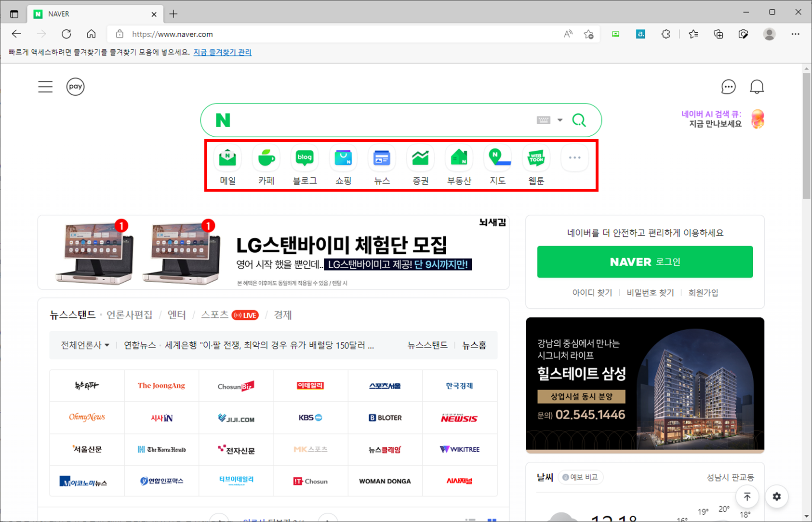This screenshot has height=522, width=812.
Task: Open the 증권 stock shortcut icon
Action: [x=420, y=158]
